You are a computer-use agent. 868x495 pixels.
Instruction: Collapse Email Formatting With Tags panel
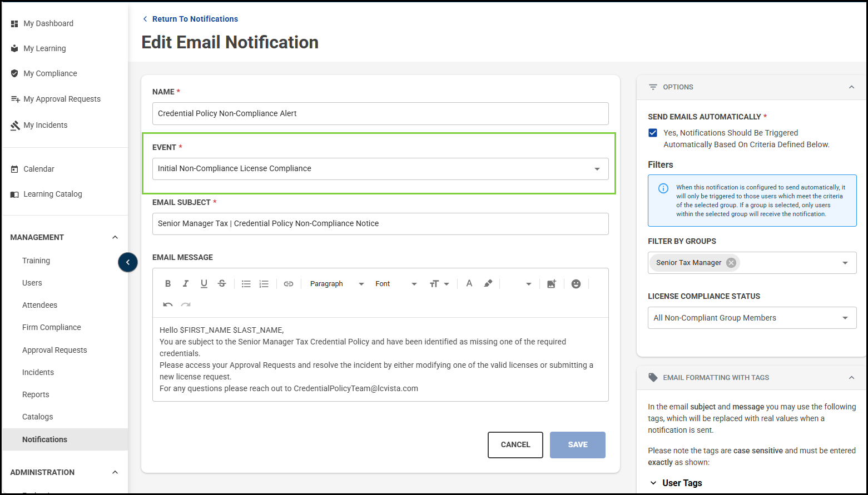tap(851, 377)
